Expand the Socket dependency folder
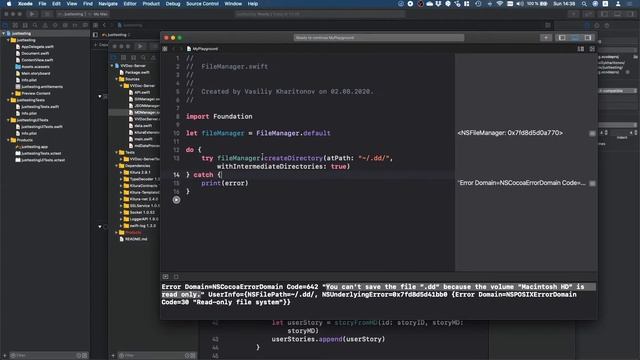Screen dimensions: 640x360 (122, 212)
